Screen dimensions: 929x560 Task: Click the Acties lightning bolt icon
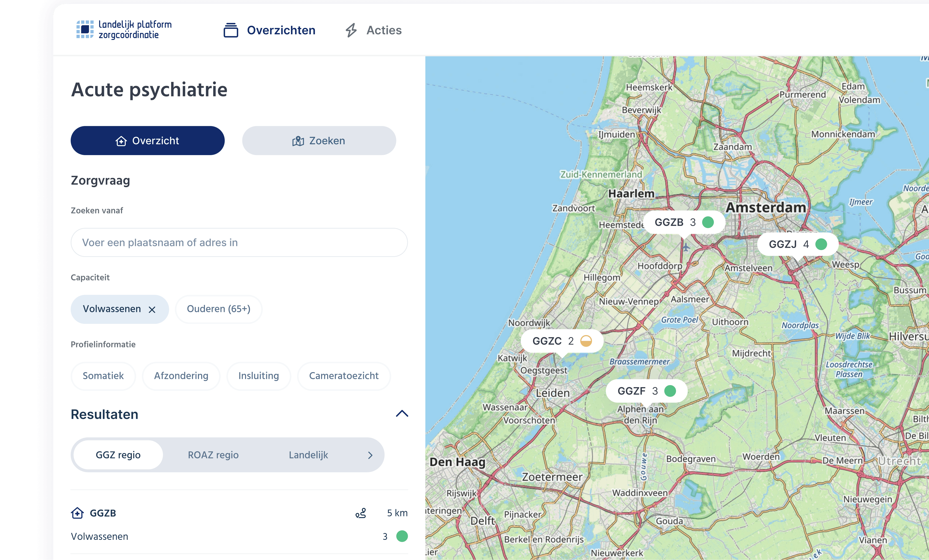coord(351,30)
